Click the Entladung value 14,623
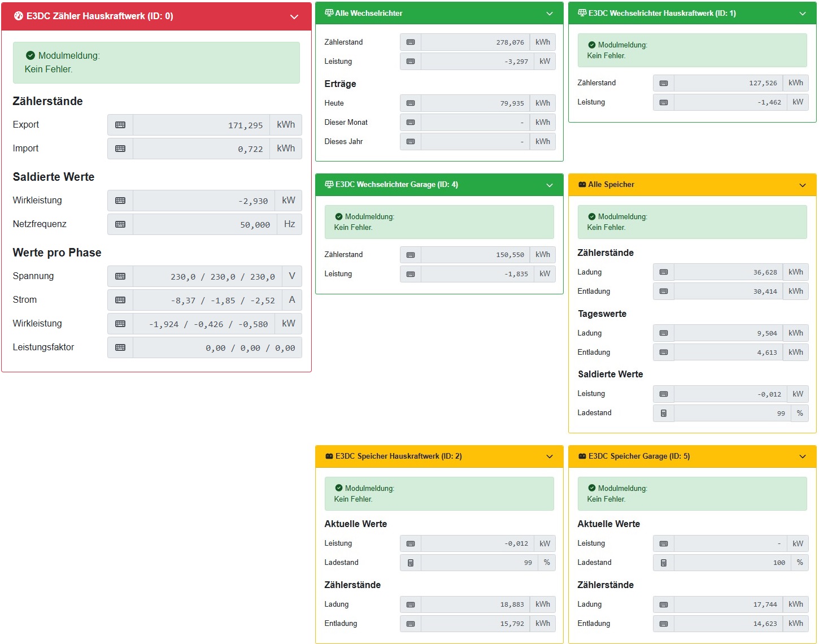Screen dimensions: 819x644 click(x=729, y=624)
